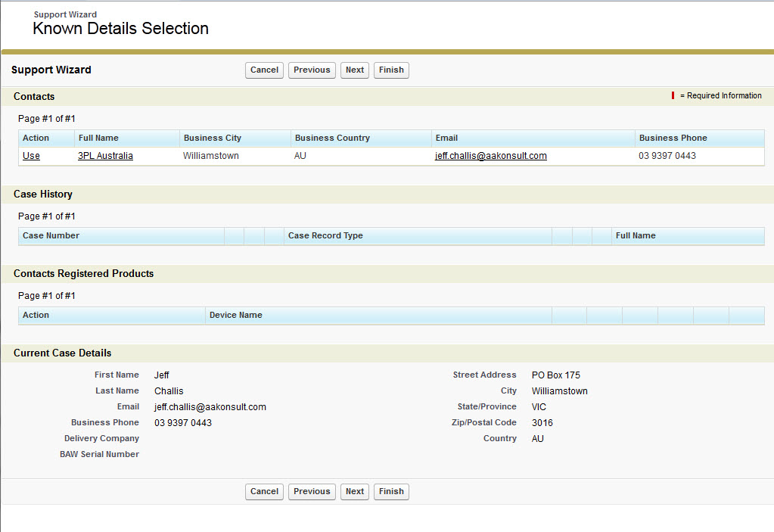Click the Email value in Current Case Details
Screen dimensions: 774x532
pos(210,407)
